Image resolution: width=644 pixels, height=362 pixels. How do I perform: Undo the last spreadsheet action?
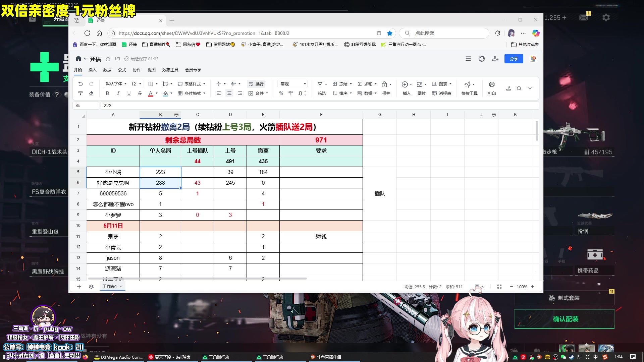point(80,84)
